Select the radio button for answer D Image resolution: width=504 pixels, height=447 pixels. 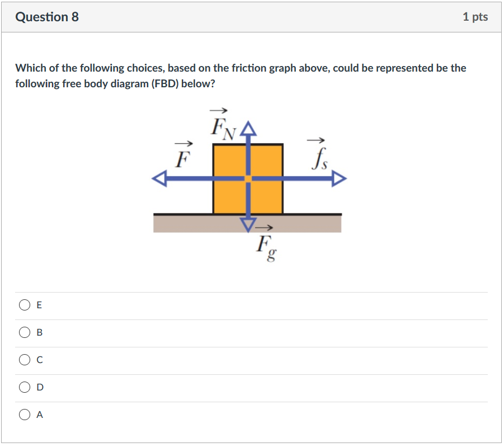pos(25,387)
